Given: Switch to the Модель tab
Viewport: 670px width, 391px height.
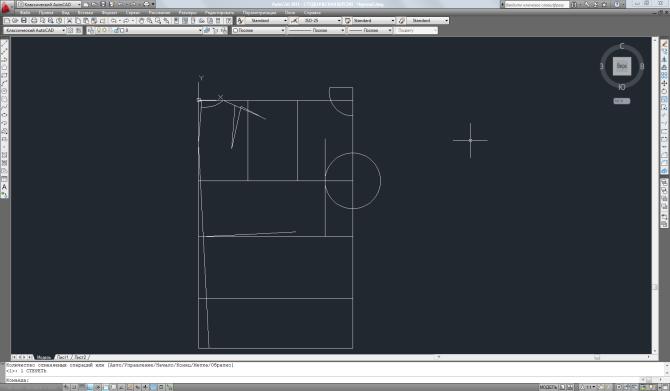Looking at the screenshot, I should (x=44, y=357).
